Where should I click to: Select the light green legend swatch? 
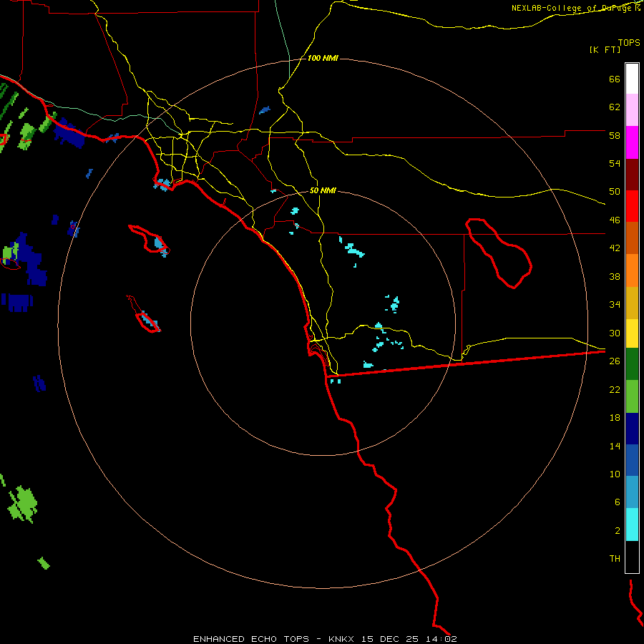click(632, 396)
